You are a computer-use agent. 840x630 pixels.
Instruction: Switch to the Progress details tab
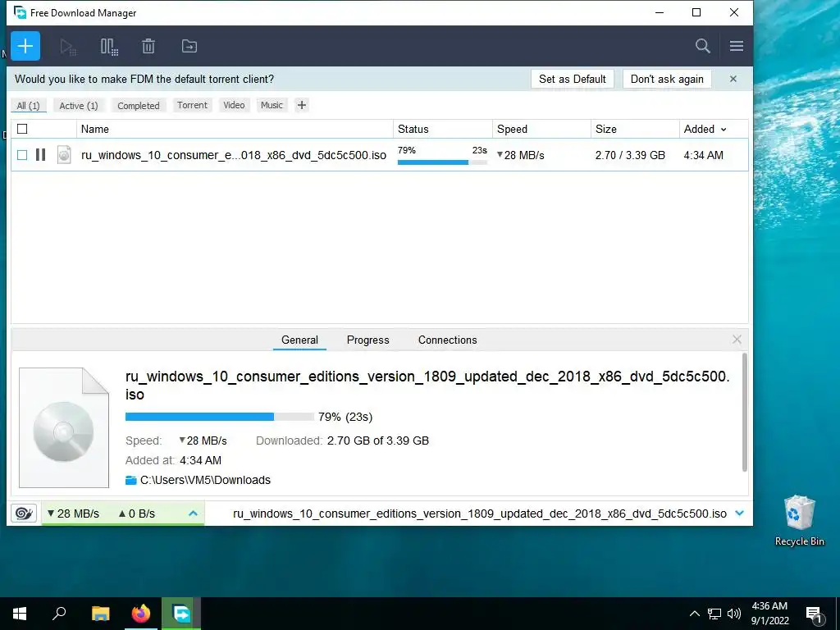[368, 340]
